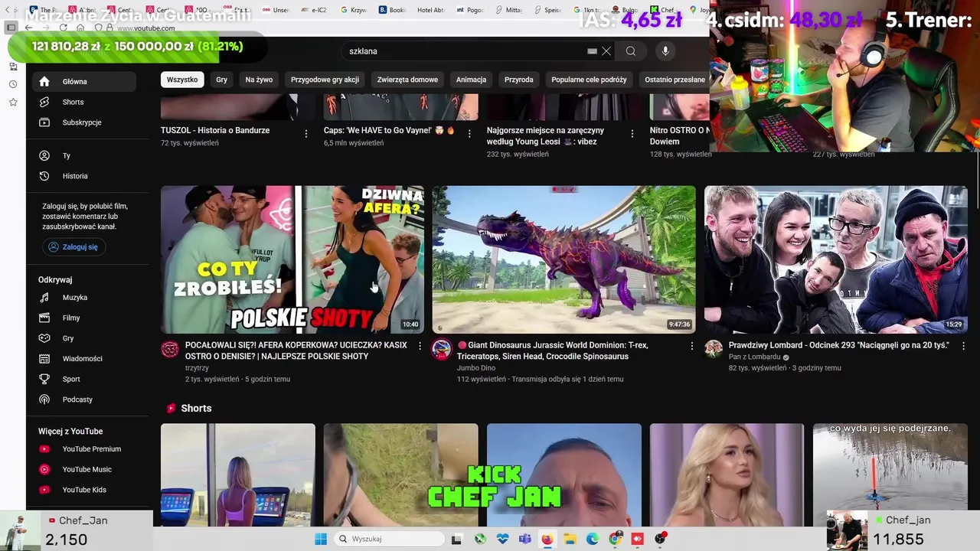
Task: Open YouTube Premium link
Action: (83, 449)
